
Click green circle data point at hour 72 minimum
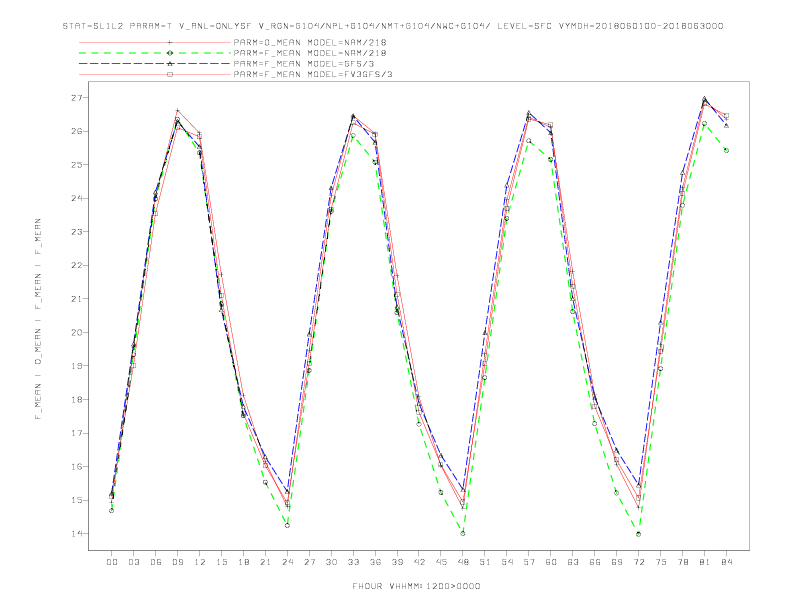(638, 534)
